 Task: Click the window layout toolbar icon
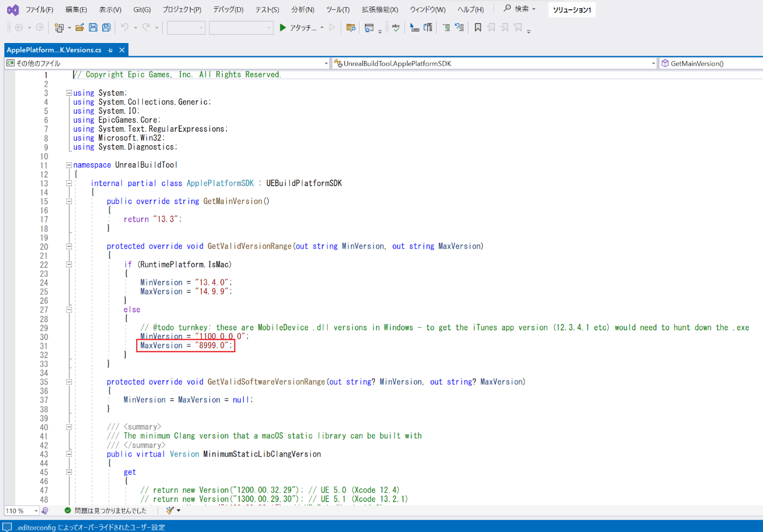click(369, 28)
